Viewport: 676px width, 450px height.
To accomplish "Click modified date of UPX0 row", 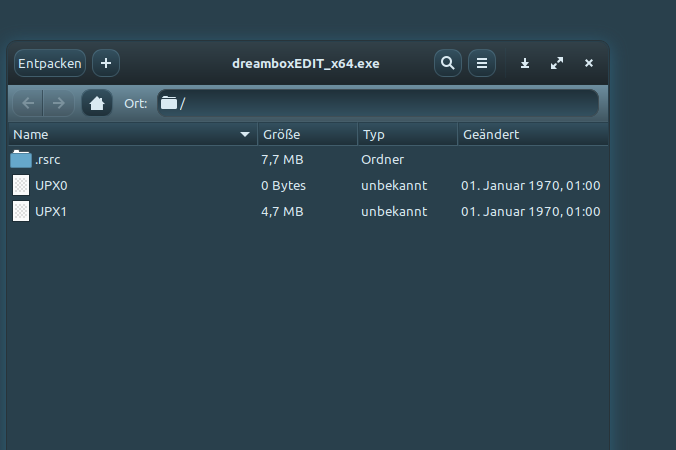I will click(531, 186).
